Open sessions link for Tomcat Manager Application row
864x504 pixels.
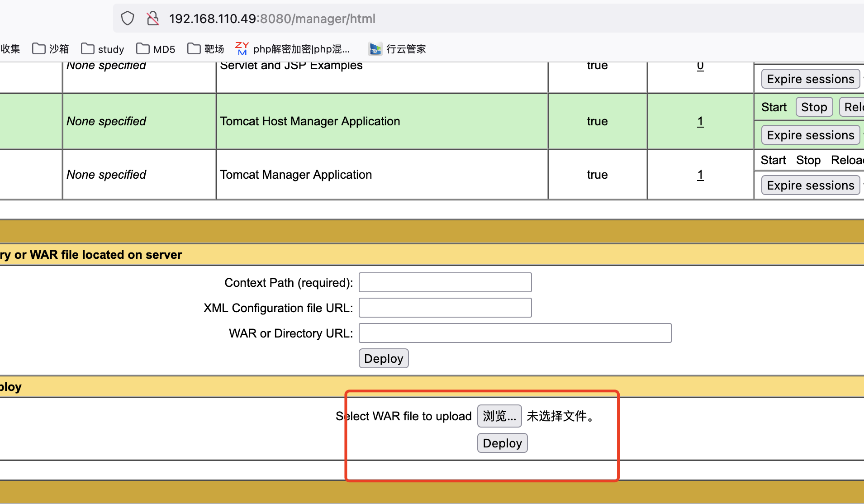(700, 175)
